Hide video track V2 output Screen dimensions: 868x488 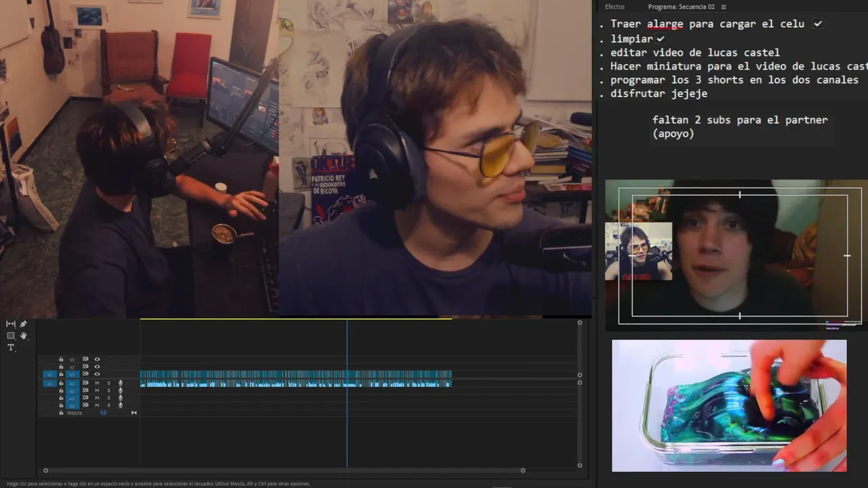[97, 367]
